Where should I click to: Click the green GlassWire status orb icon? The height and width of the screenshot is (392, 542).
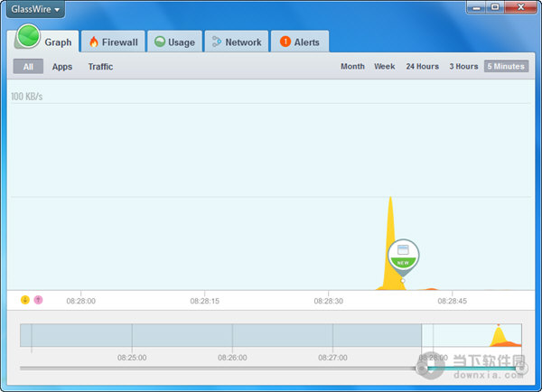pyautogui.click(x=28, y=36)
